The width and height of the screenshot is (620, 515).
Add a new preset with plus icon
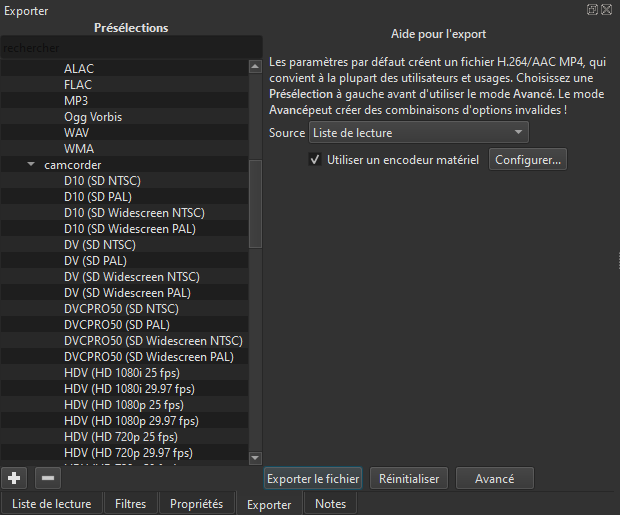pyautogui.click(x=14, y=478)
